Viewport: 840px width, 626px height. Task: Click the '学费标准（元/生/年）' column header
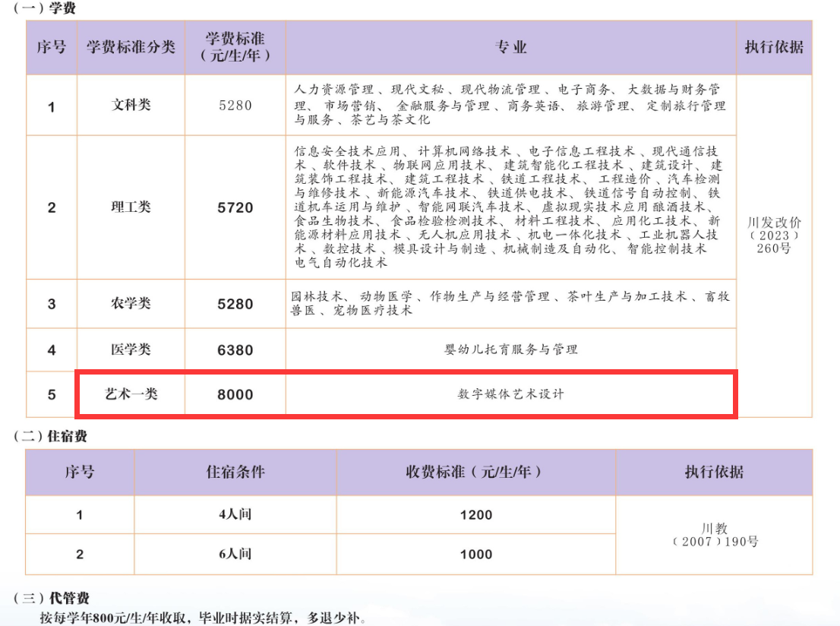[x=235, y=47]
